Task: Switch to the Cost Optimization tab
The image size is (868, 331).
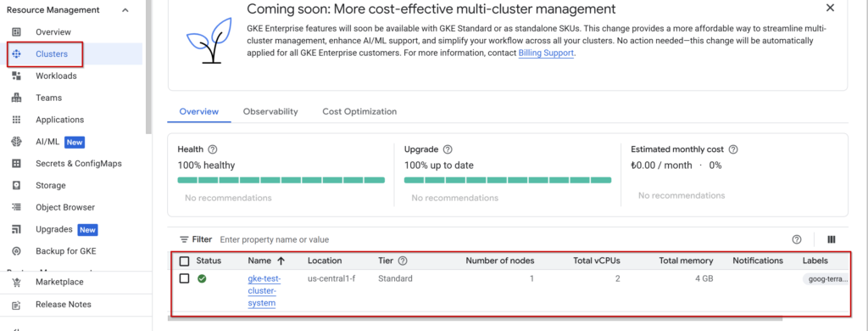Action: click(359, 111)
